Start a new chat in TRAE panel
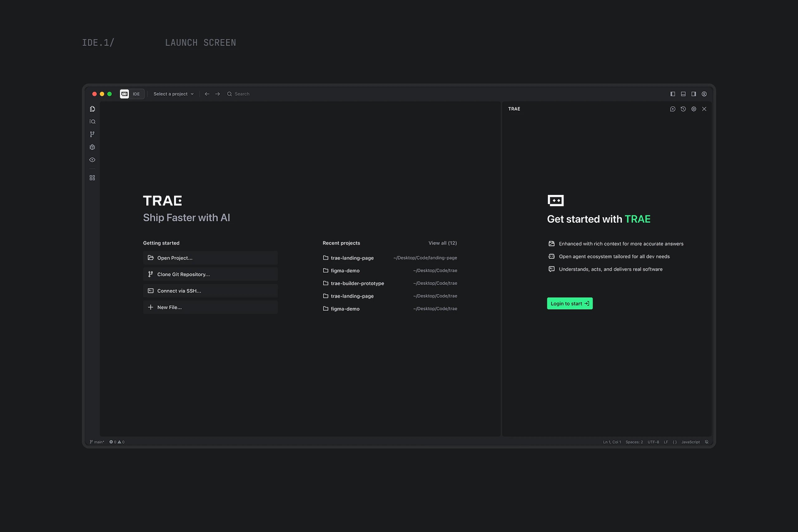This screenshot has height=532, width=798. [673, 109]
